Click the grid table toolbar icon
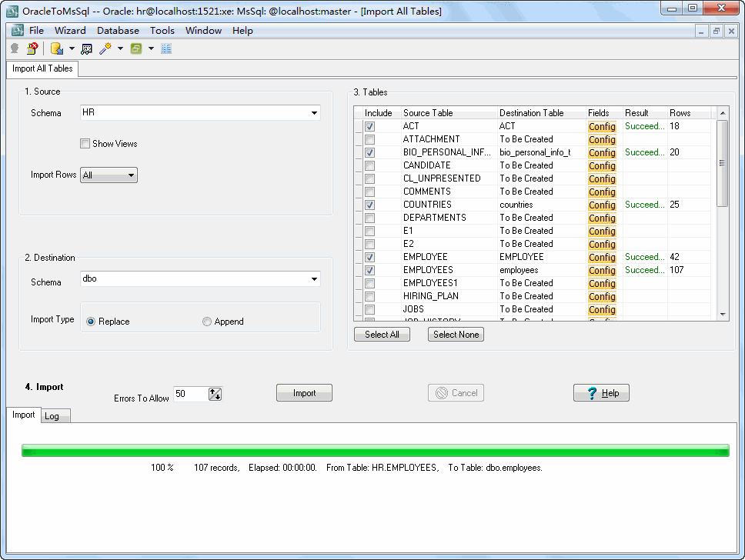This screenshot has height=560, width=745. (167, 47)
